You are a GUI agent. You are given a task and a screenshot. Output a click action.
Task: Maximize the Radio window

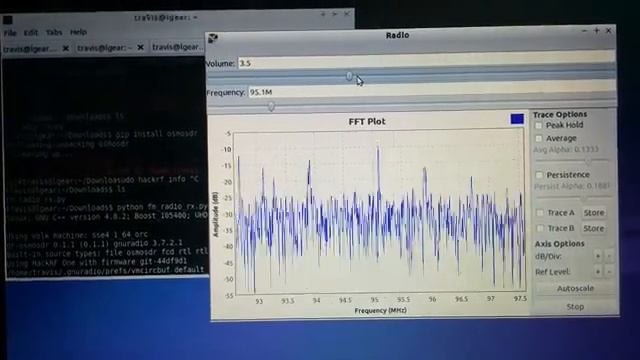click(596, 31)
